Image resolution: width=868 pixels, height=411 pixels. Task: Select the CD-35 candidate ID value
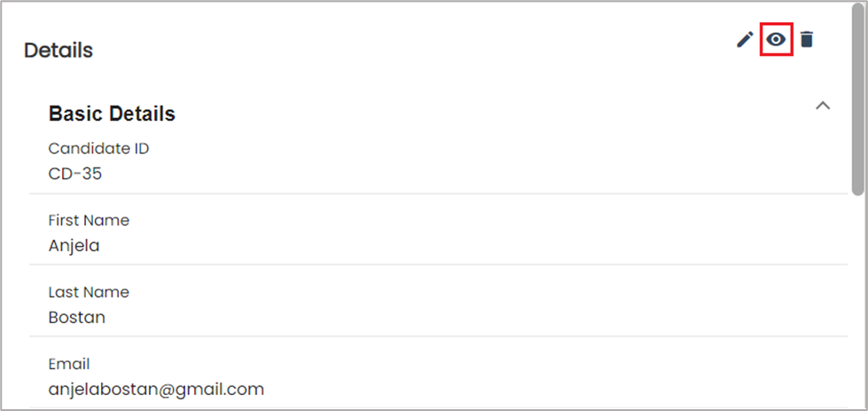75,174
